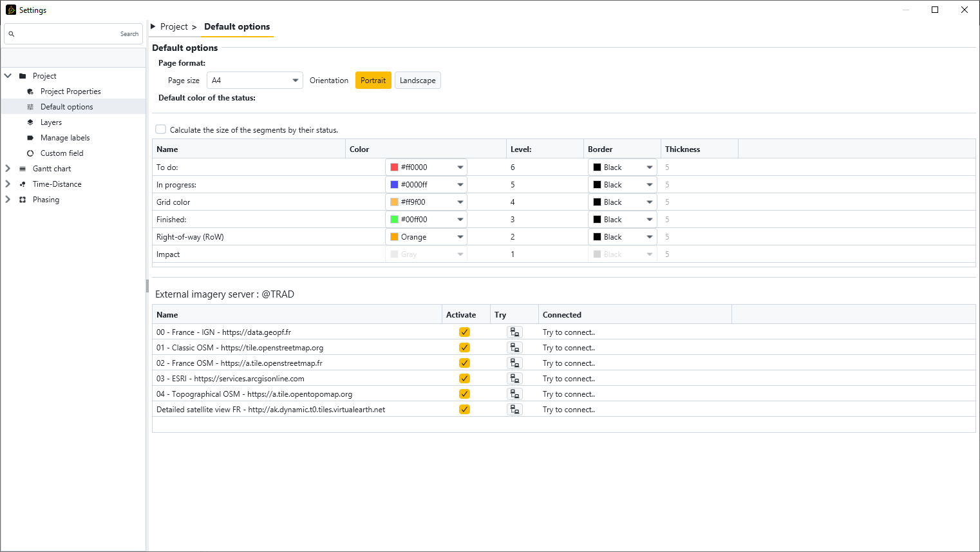This screenshot has height=552, width=980.
Task: Click the Layers icon in sidebar
Action: [30, 122]
